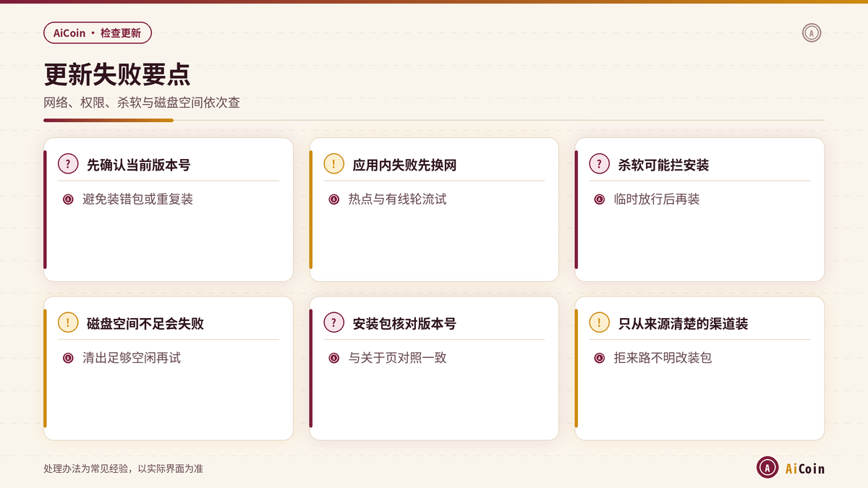868x488 pixels.
Task: Click the text 避免装错包或重复装
Action: 138,200
